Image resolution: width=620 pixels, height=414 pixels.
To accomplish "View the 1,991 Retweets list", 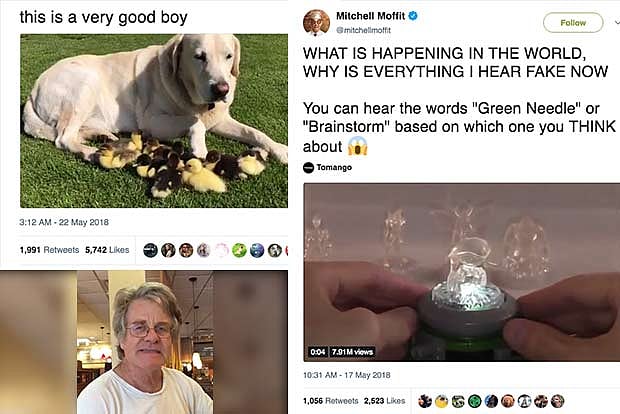I will pyautogui.click(x=49, y=250).
